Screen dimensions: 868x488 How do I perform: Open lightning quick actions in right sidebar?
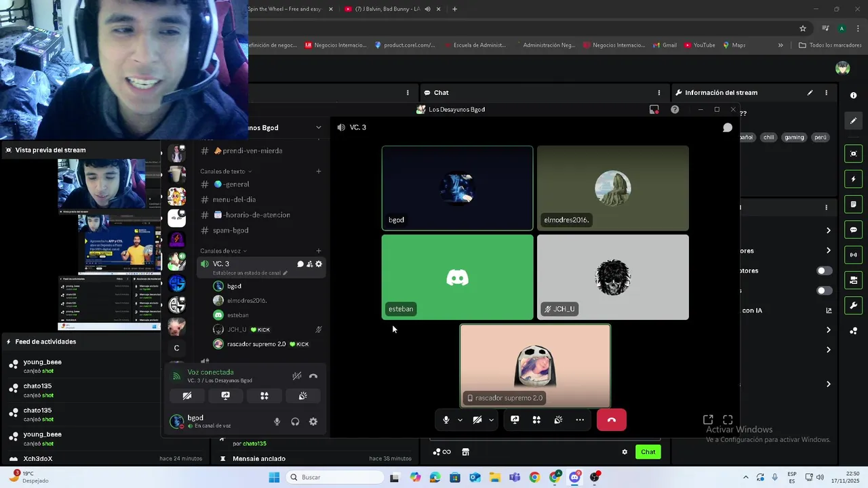(x=853, y=180)
